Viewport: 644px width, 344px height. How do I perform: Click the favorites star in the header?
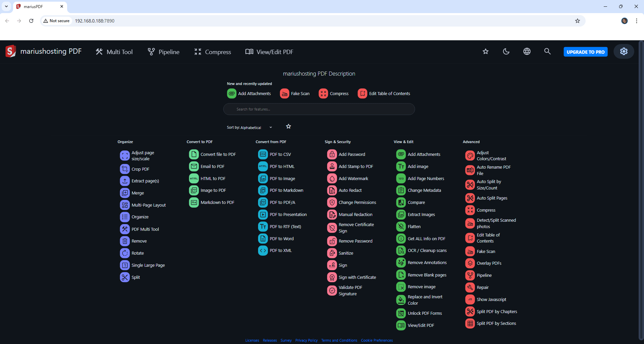pos(486,51)
